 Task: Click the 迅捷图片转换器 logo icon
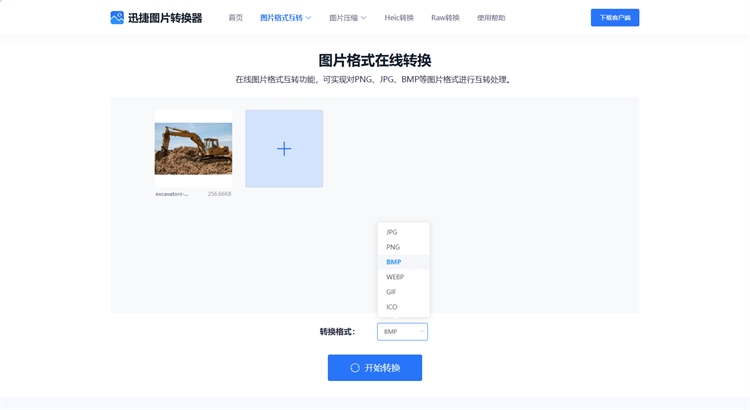117,17
